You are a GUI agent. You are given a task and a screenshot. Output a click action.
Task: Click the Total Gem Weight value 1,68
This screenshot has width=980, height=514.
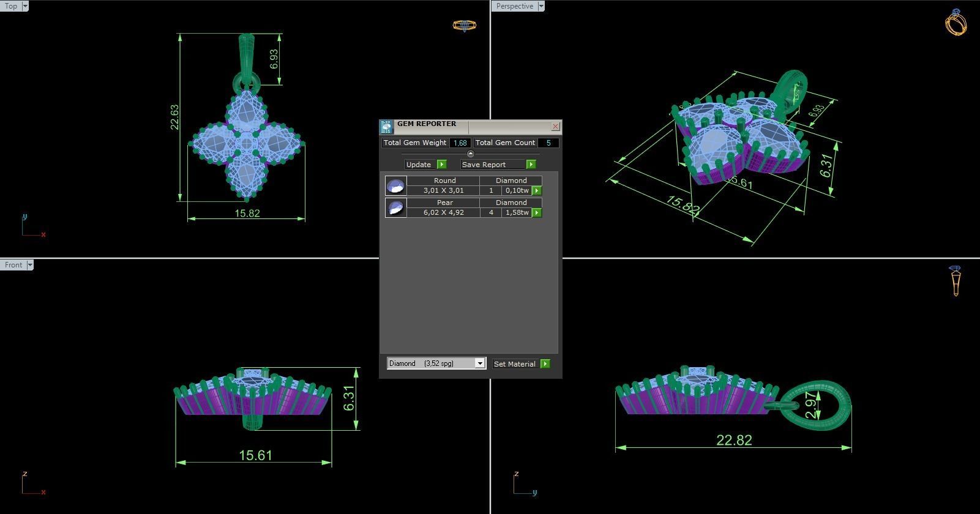460,143
